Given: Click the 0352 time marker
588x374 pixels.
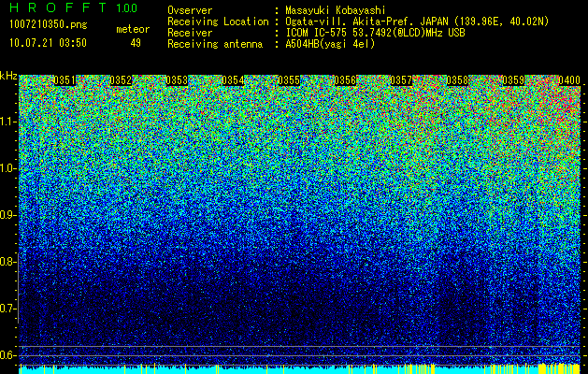Looking at the screenshot, I should [x=121, y=80].
